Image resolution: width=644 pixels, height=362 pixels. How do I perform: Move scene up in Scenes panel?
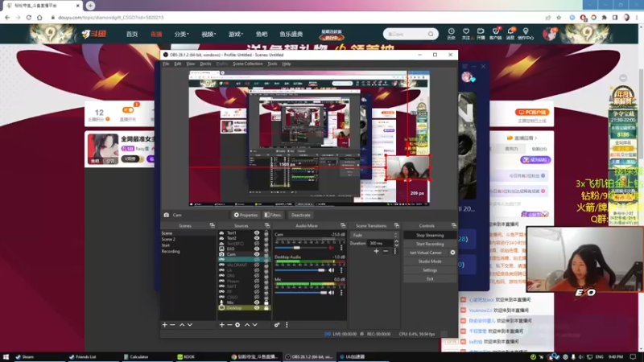coord(182,325)
